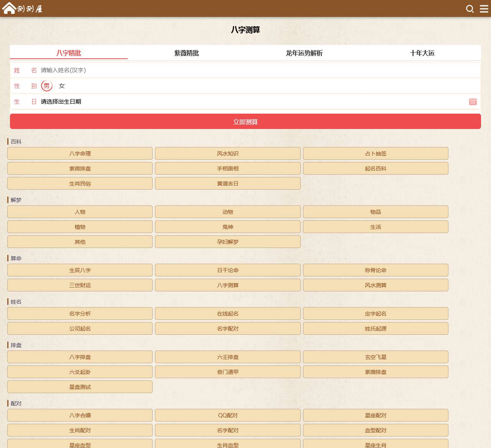Open 植物 dream category
The width and height of the screenshot is (491, 448).
(x=80, y=227)
